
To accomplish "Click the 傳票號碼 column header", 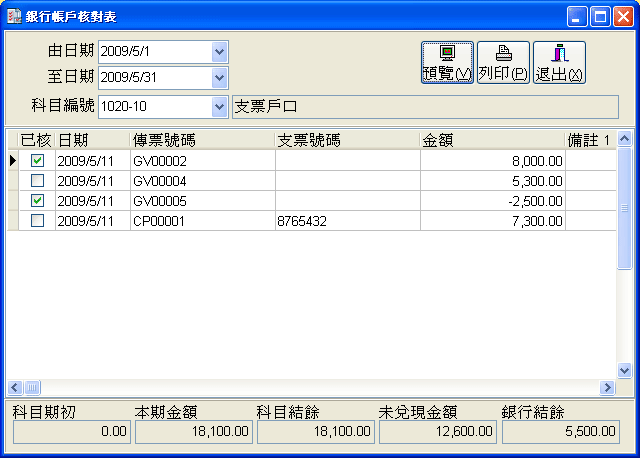I will click(202, 140).
